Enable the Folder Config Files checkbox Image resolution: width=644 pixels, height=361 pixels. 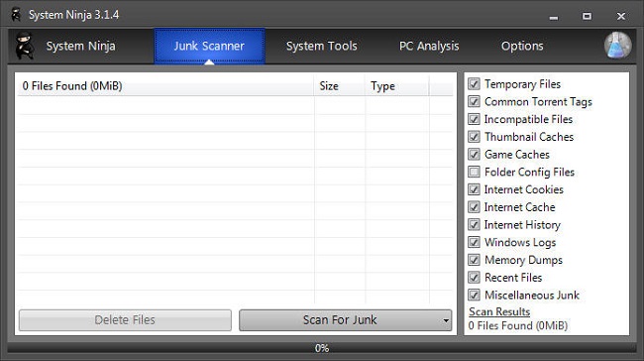474,172
